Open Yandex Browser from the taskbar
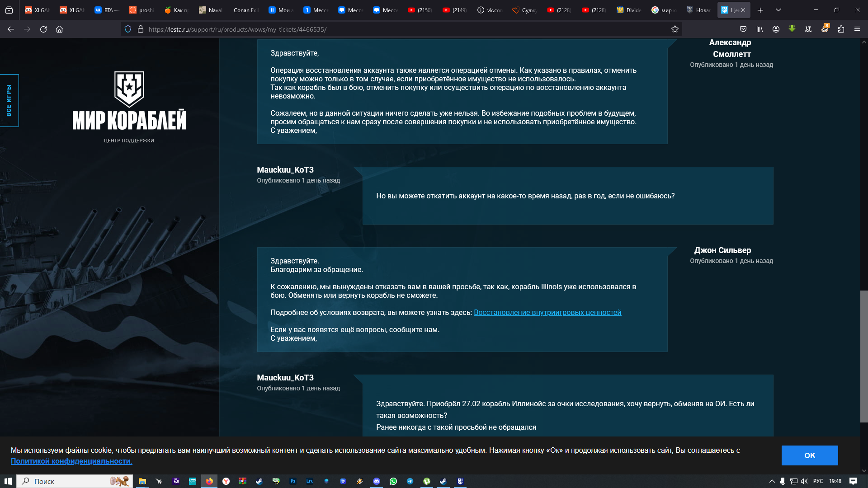The height and width of the screenshot is (488, 868). coord(226,481)
